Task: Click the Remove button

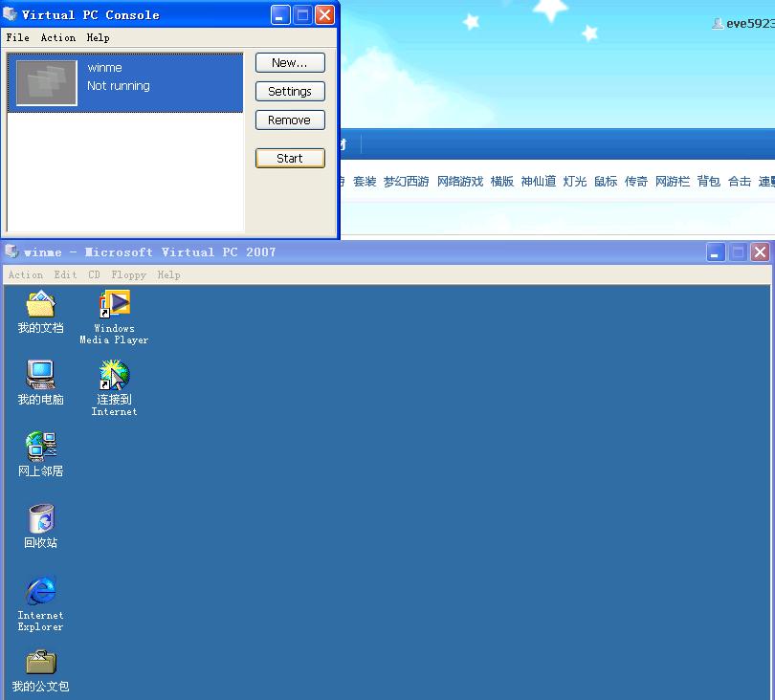Action: tap(290, 120)
